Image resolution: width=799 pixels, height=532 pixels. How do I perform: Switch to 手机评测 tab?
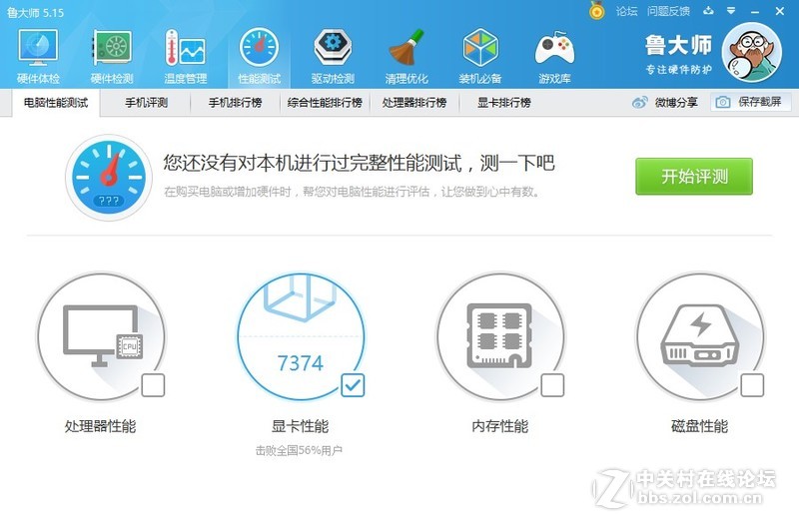(x=146, y=103)
